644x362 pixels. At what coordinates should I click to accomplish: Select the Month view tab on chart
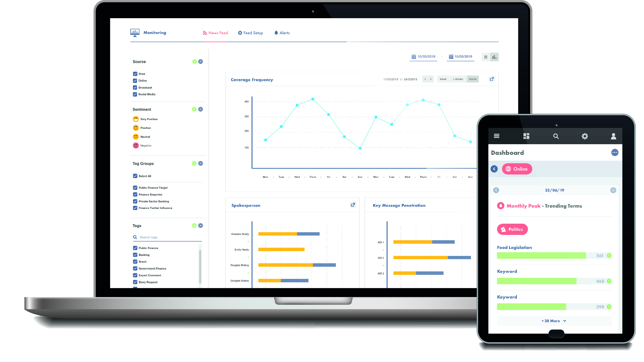pyautogui.click(x=472, y=79)
